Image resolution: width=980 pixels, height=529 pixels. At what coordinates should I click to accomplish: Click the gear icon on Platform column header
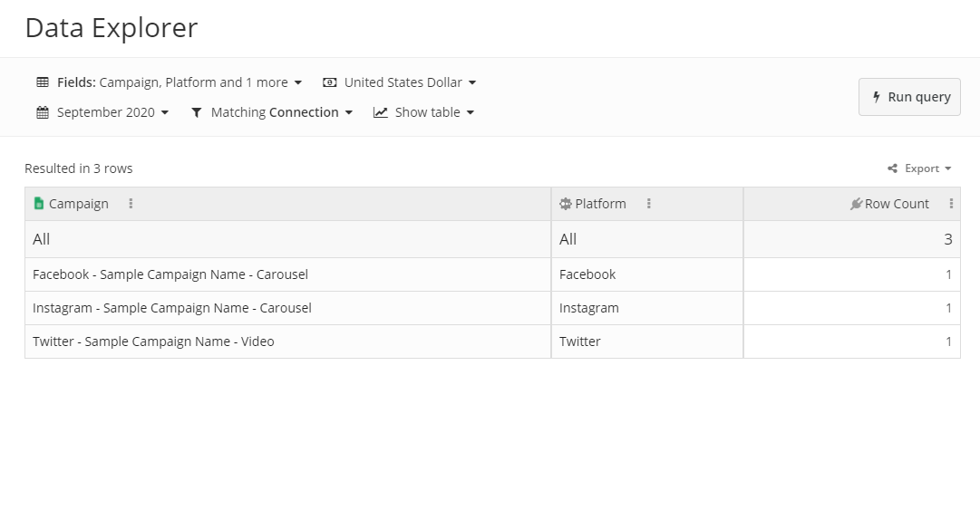(565, 203)
